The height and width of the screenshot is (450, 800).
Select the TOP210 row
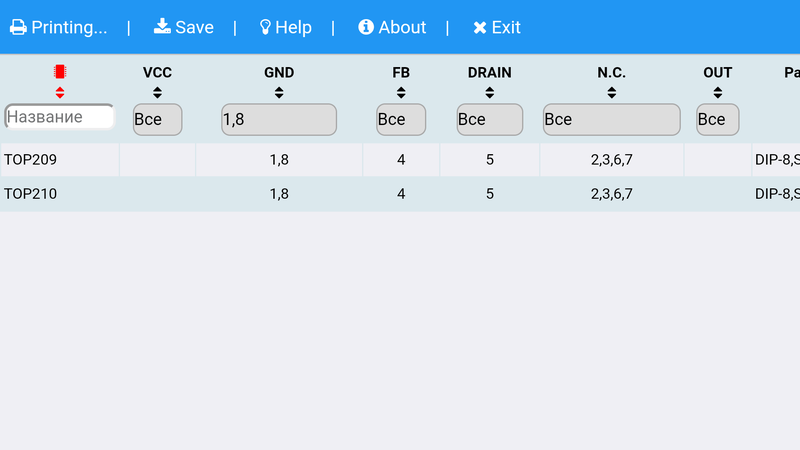[400, 194]
